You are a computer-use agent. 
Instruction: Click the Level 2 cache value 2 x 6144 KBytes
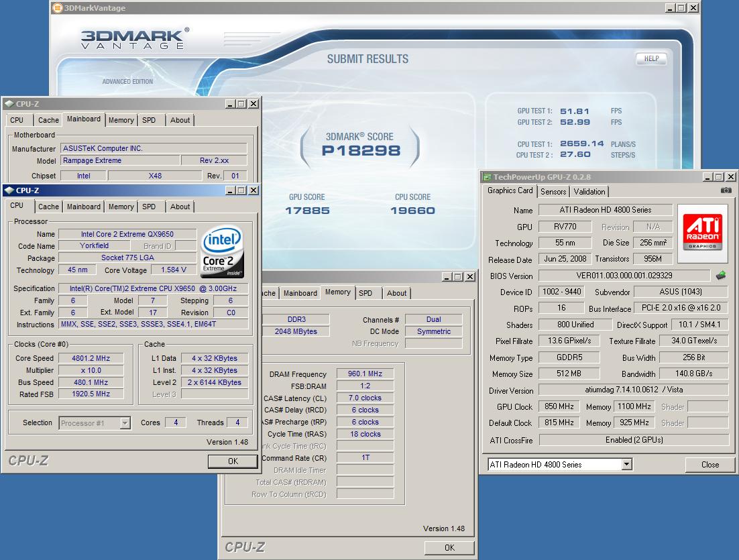215,382
